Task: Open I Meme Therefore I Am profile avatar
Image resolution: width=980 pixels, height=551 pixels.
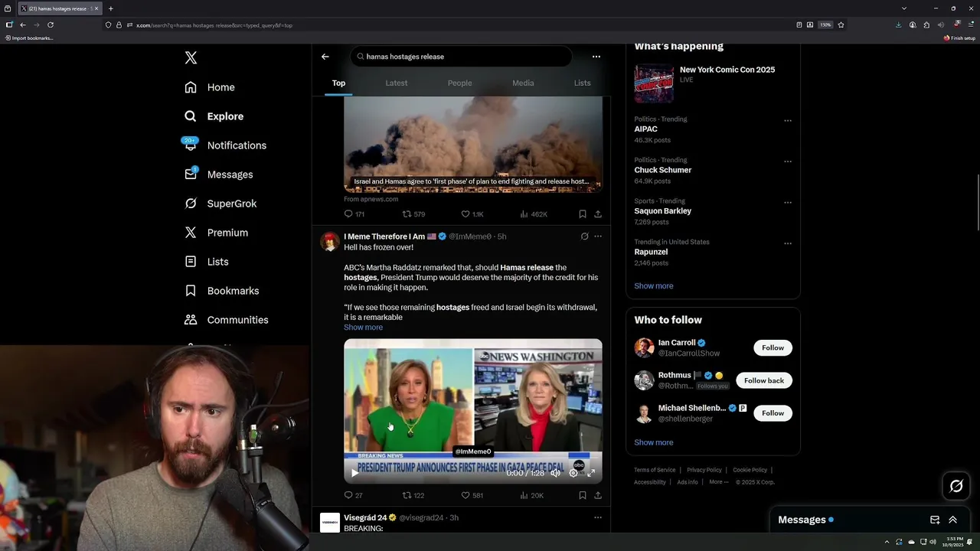Action: tap(330, 242)
